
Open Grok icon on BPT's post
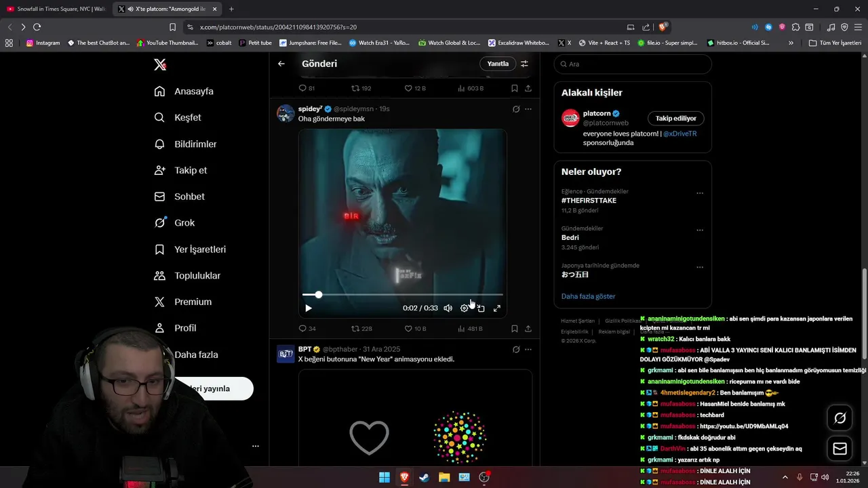click(x=516, y=350)
